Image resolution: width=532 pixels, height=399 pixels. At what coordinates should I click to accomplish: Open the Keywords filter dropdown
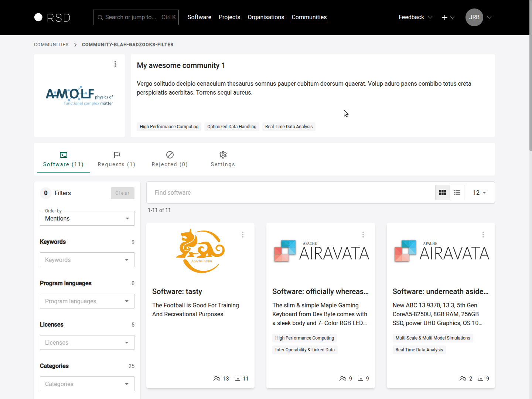point(87,260)
